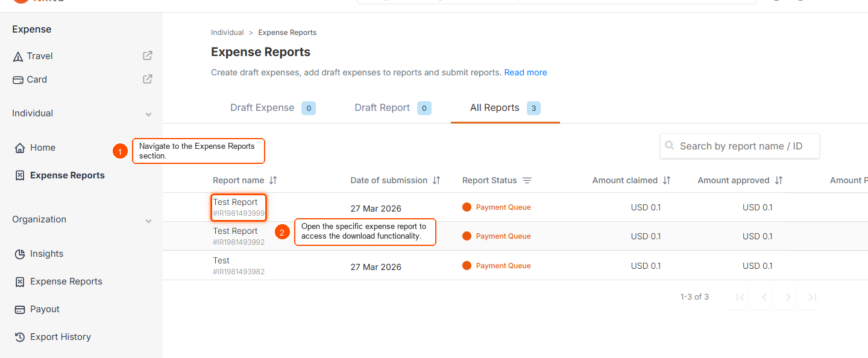Click Payment Queue status for #IR1981493999
Screen dimensions: 868x358
point(497,207)
